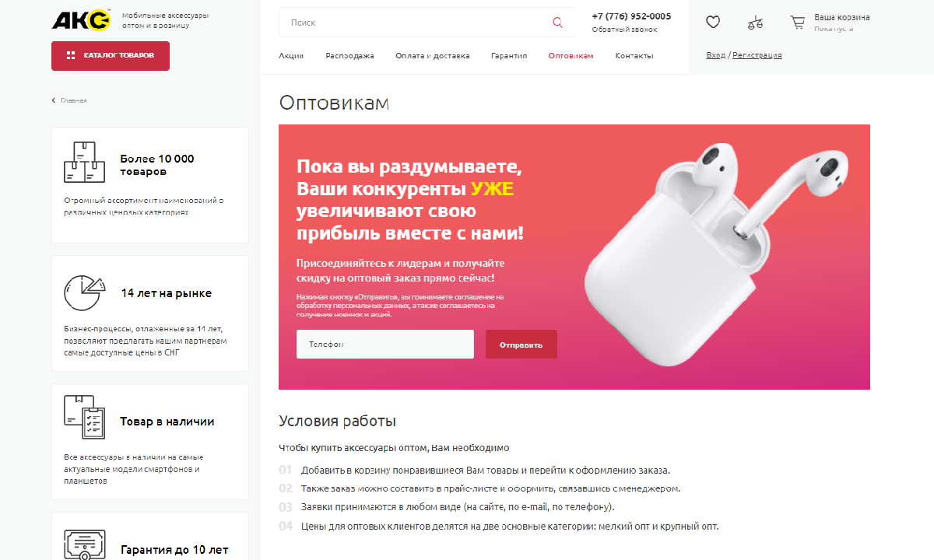Image resolution: width=934 pixels, height=560 pixels.
Task: Click the pie chart icon beside '14 лет на рынке'
Action: click(84, 292)
